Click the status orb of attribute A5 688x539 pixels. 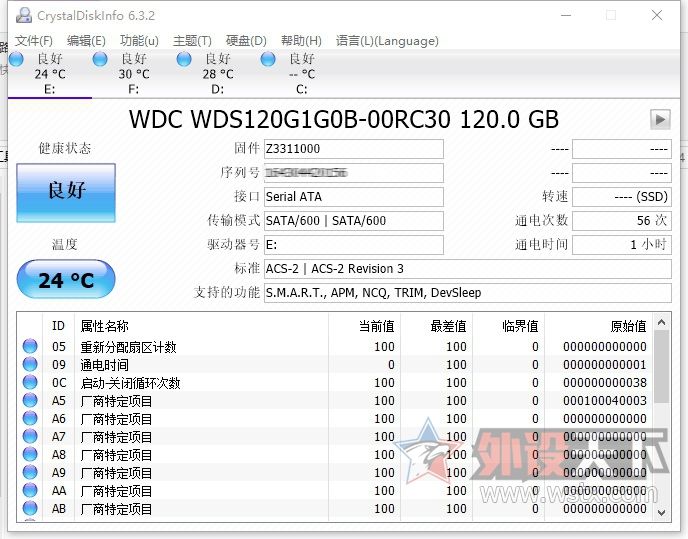click(30, 400)
